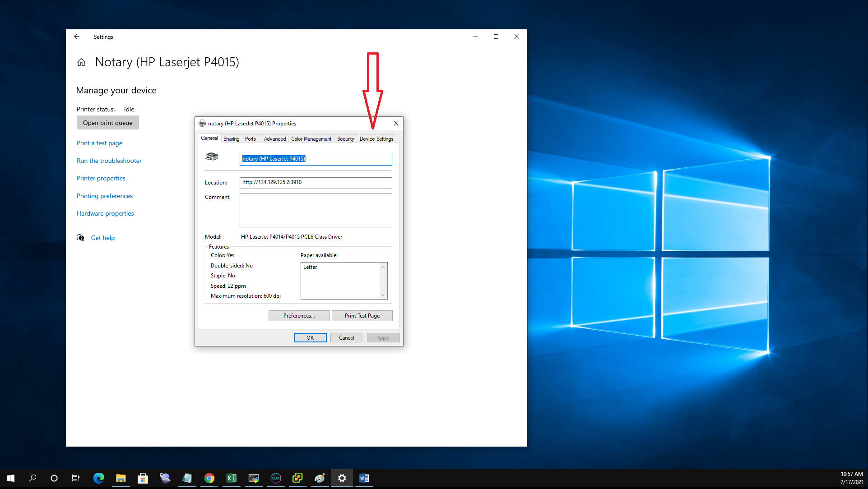This screenshot has width=868, height=489.
Task: Click inside the Comment text box
Action: click(316, 210)
